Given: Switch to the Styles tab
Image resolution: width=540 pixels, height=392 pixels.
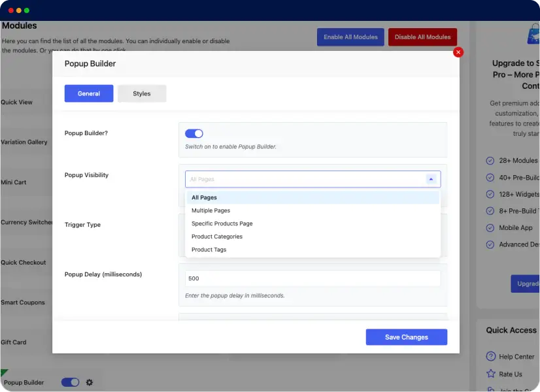Looking at the screenshot, I should tap(142, 93).
